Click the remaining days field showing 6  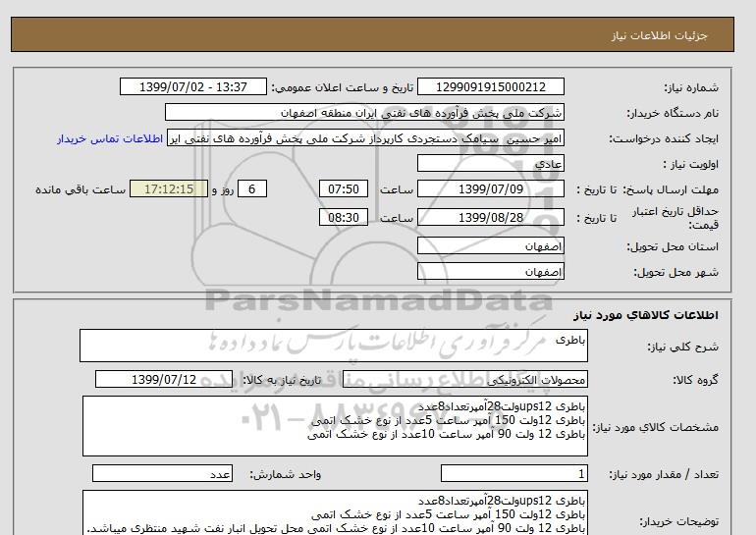251,188
